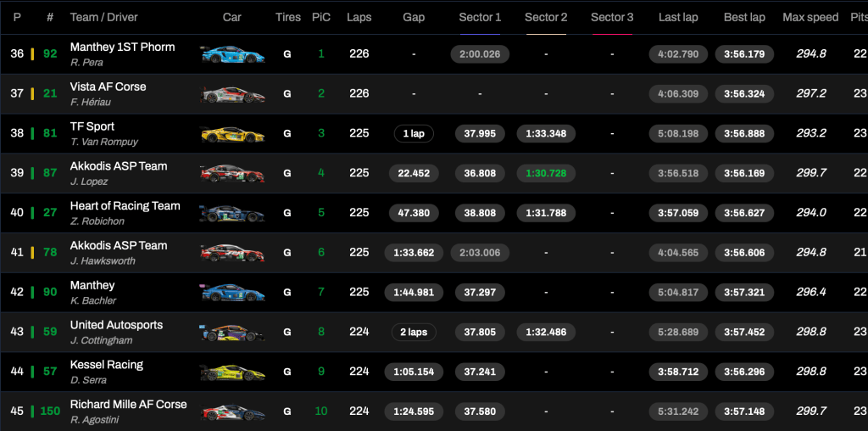Click car number 150 in the list

[x=50, y=411]
